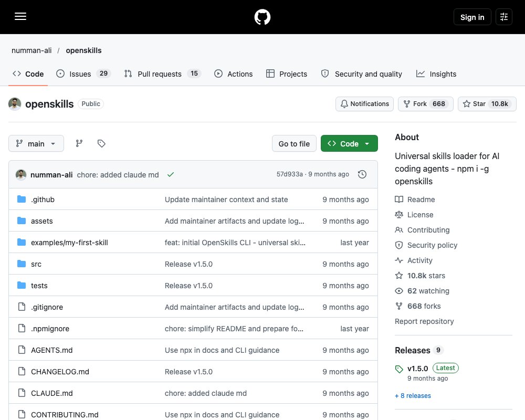Open the assets folder
Viewport: 525px width, 420px height.
42,221
